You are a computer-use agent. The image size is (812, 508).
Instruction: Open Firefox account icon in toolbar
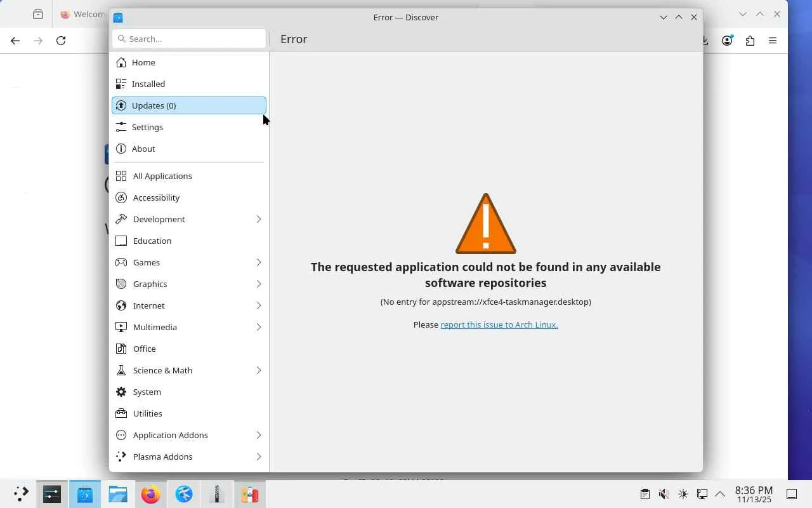727,41
